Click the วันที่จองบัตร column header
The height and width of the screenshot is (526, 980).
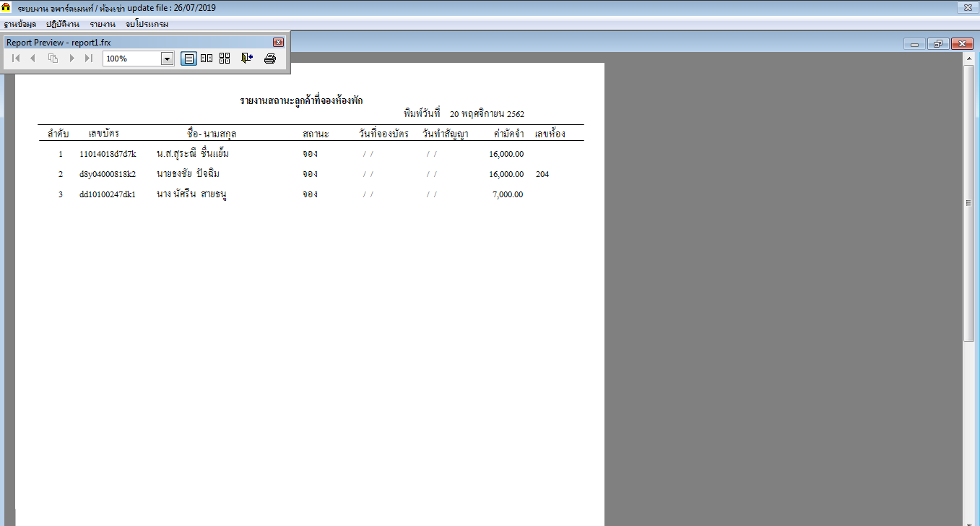click(x=384, y=134)
